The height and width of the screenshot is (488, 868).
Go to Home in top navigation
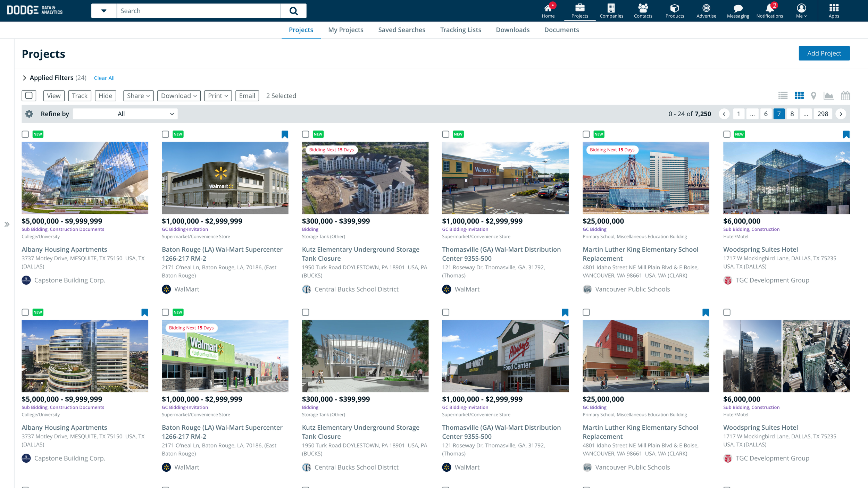point(548,11)
